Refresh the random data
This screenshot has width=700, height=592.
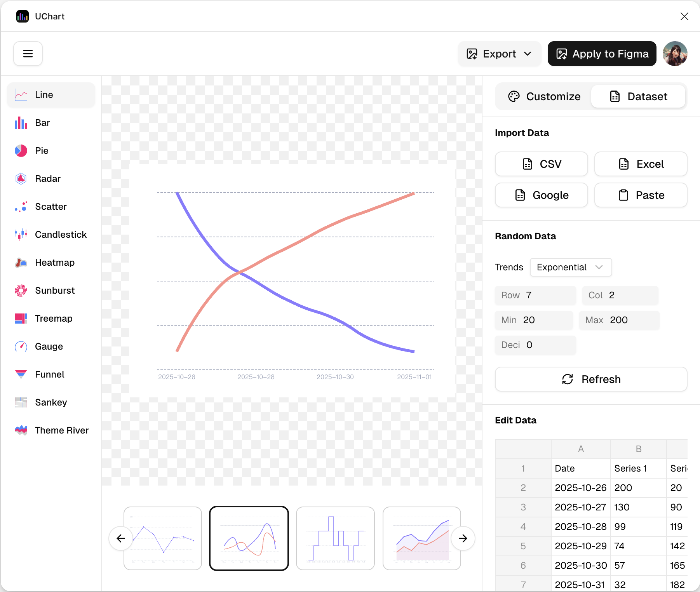591,379
